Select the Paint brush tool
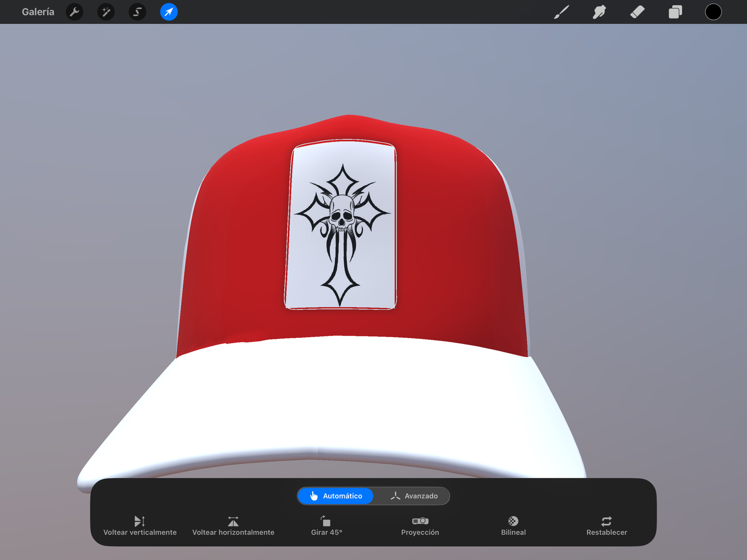Viewport: 747px width, 560px height. coord(561,12)
